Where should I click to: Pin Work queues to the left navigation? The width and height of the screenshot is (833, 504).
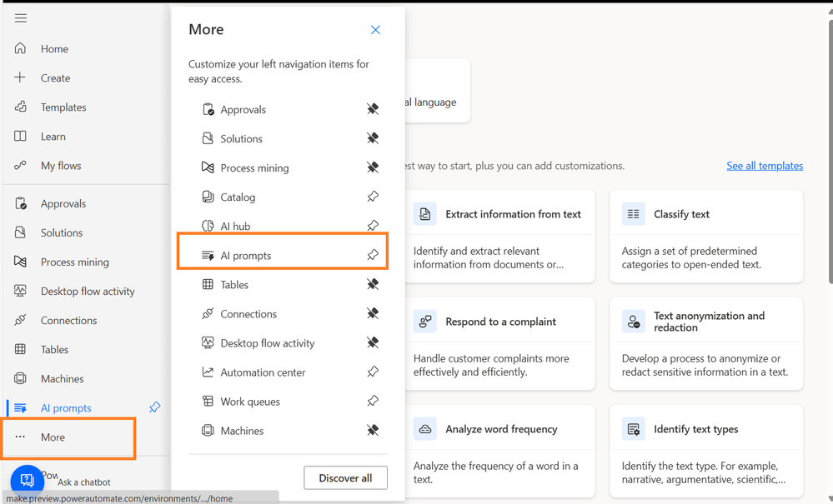pos(373,401)
